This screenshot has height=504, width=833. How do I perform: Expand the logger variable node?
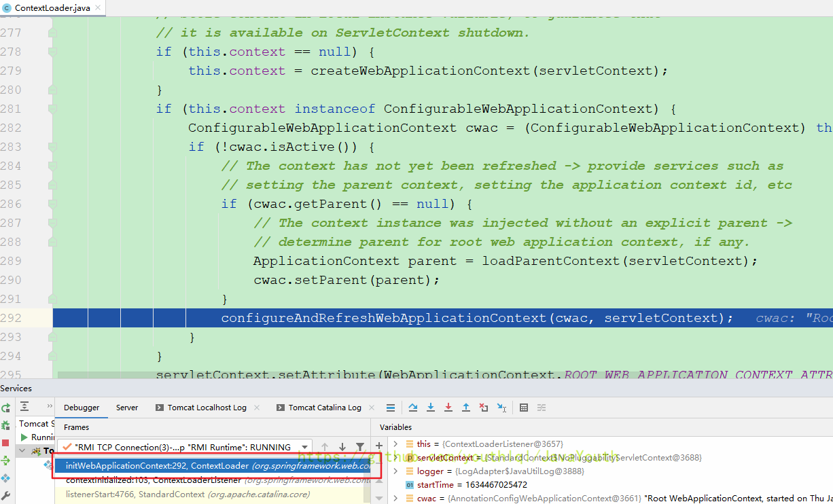click(396, 471)
